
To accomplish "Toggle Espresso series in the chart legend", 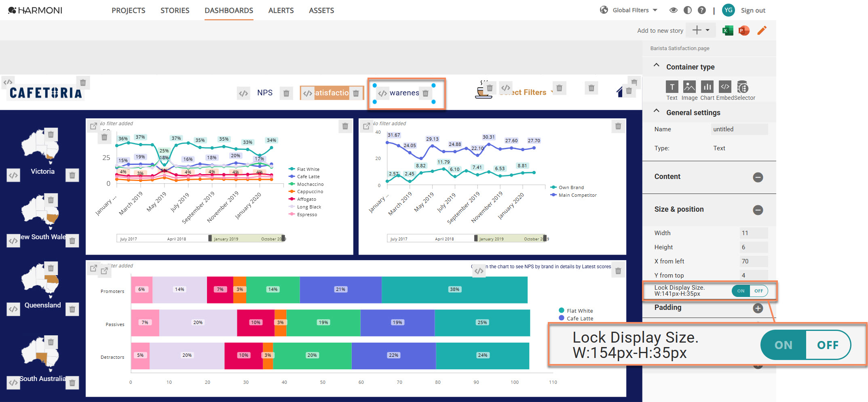I will [303, 215].
